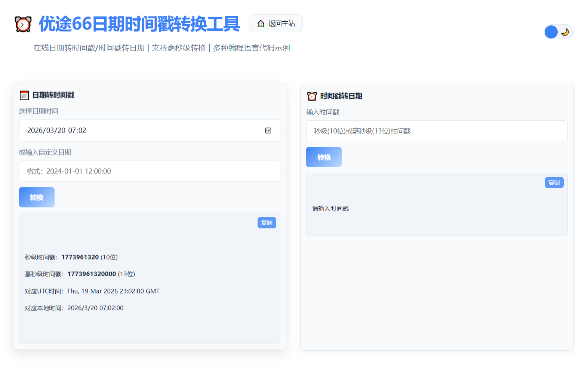Click the 输入时间戳 label
The height and width of the screenshot is (366, 588).
323,112
